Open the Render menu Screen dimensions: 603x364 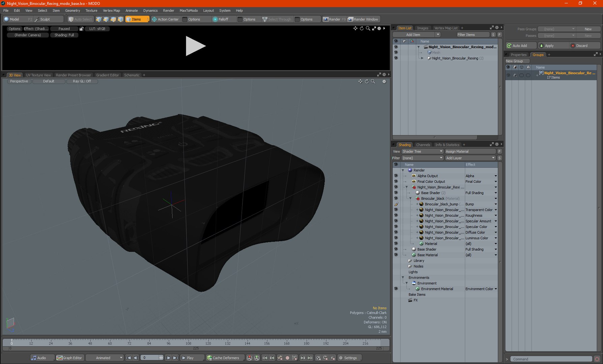click(169, 10)
